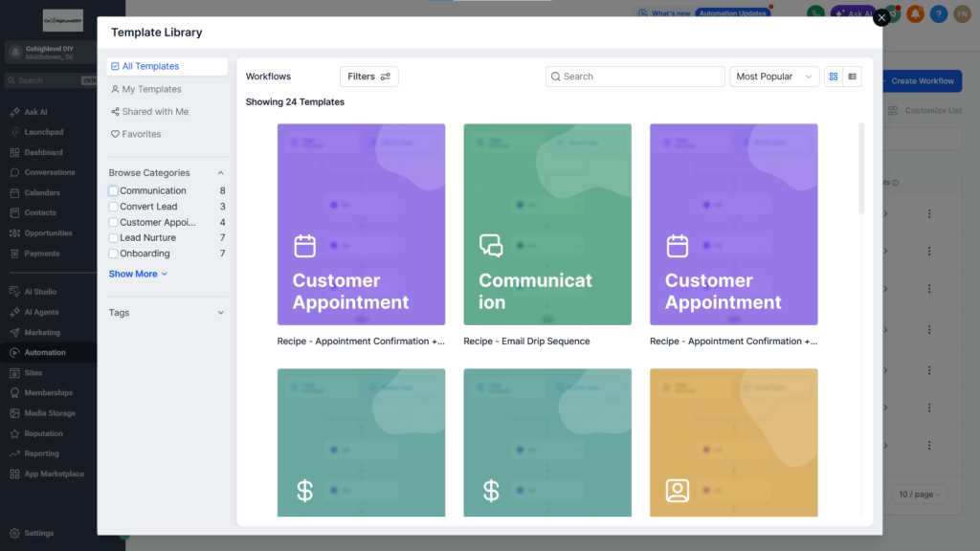980x551 pixels.
Task: Click the template list vertical scrollbar
Action: pyautogui.click(x=862, y=168)
